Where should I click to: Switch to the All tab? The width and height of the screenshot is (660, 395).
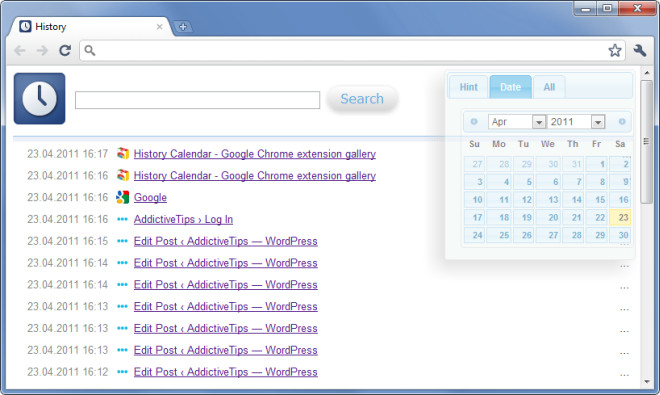(x=549, y=87)
